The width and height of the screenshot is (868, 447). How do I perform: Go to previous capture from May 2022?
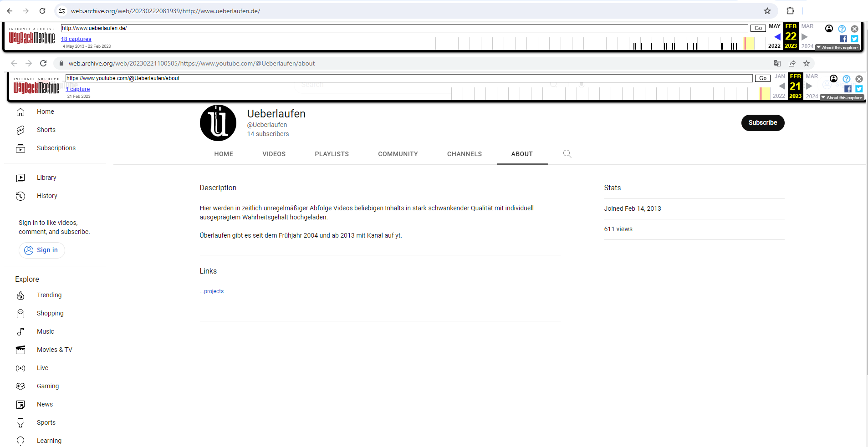777,36
